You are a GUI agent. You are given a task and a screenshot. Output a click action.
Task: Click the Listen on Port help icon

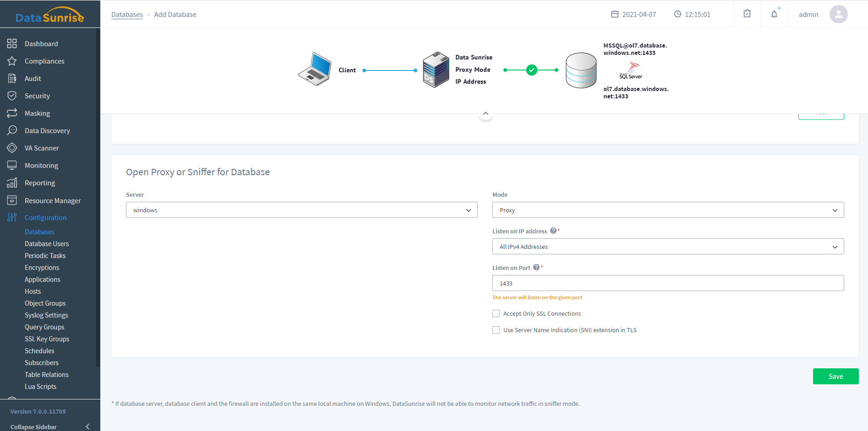tap(536, 267)
